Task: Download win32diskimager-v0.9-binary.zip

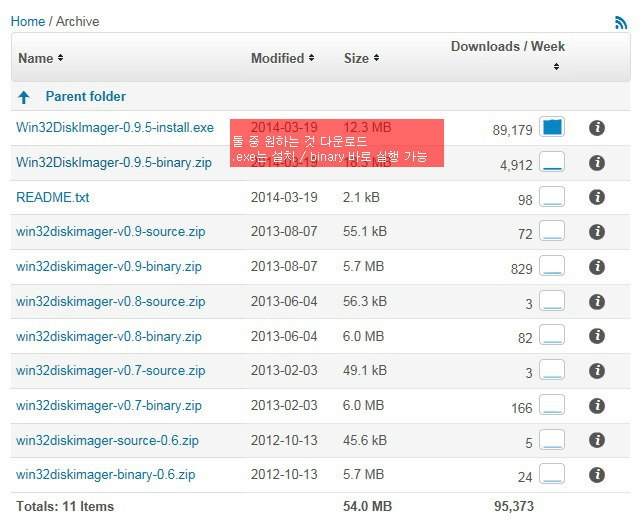Action: [109, 267]
